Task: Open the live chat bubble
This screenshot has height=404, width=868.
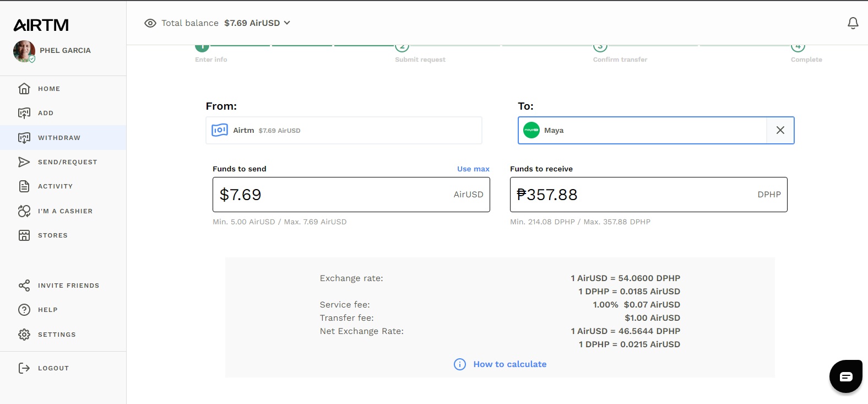Action: coord(846,376)
